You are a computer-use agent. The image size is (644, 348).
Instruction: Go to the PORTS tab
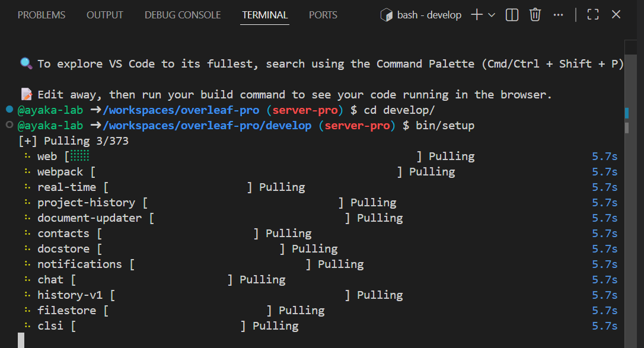[323, 15]
